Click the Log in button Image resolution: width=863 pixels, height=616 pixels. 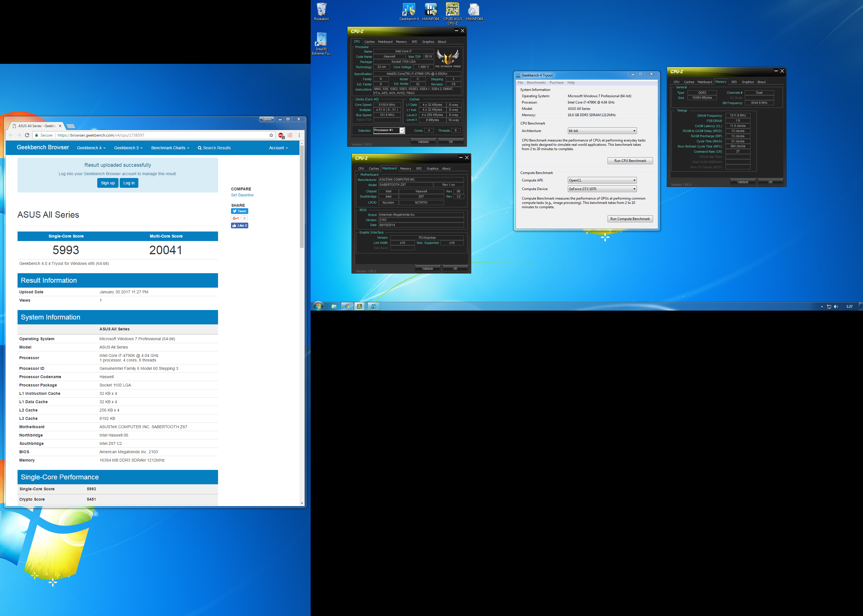point(129,183)
